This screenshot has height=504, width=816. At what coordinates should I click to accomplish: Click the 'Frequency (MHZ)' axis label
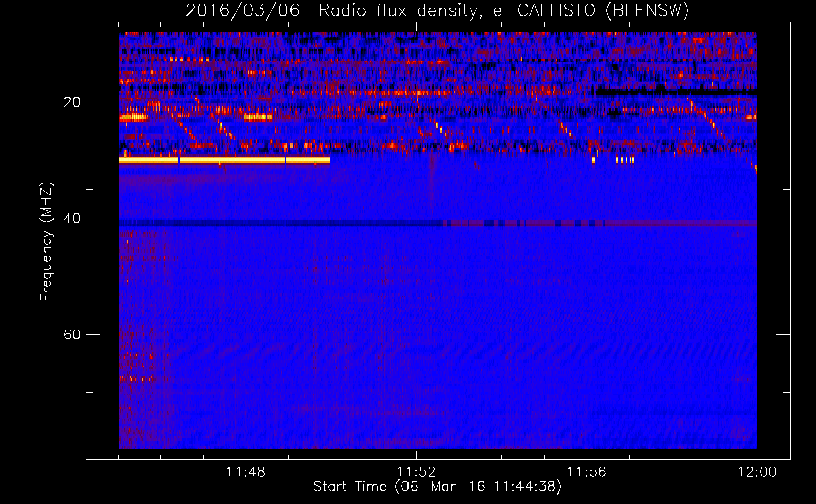pos(46,242)
